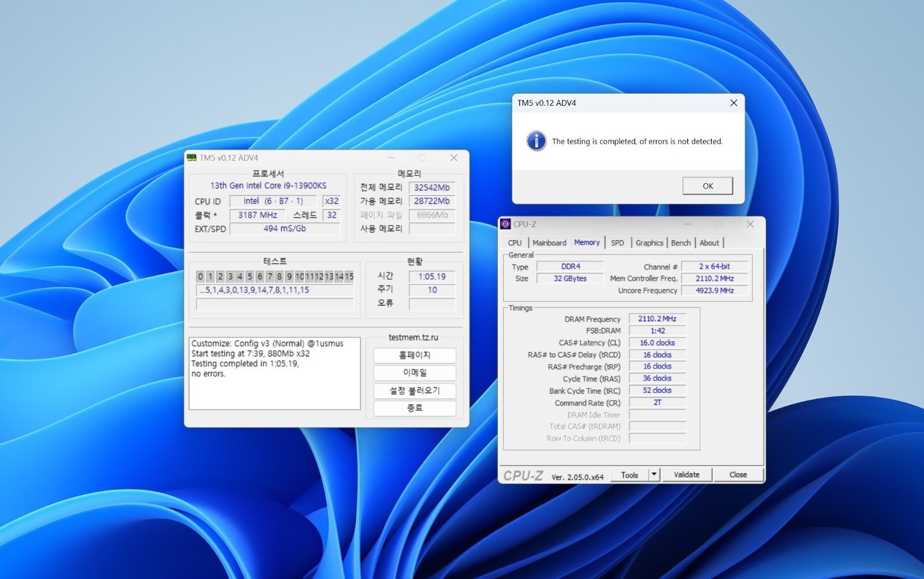The image size is (924, 579).
Task: Click the Mem Controller Freq 2110.2 MHz value
Action: pyautogui.click(x=714, y=279)
